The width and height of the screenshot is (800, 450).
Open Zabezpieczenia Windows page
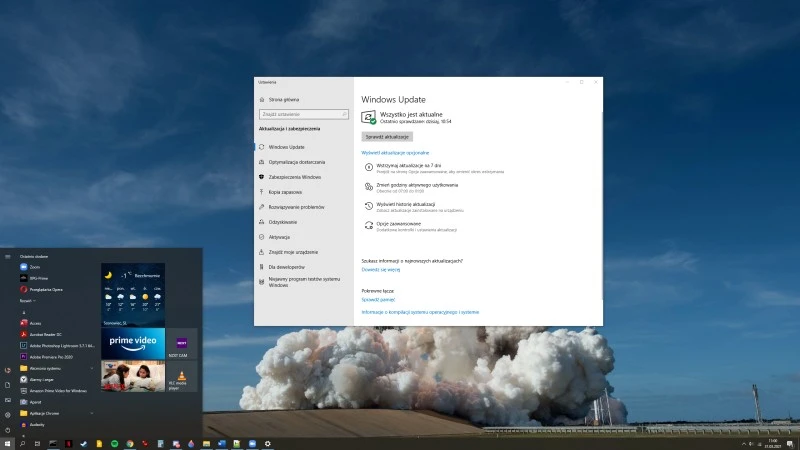pos(290,177)
